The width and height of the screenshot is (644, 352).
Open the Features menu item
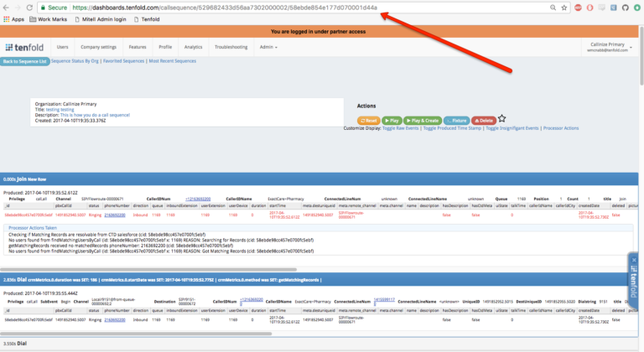(x=138, y=47)
